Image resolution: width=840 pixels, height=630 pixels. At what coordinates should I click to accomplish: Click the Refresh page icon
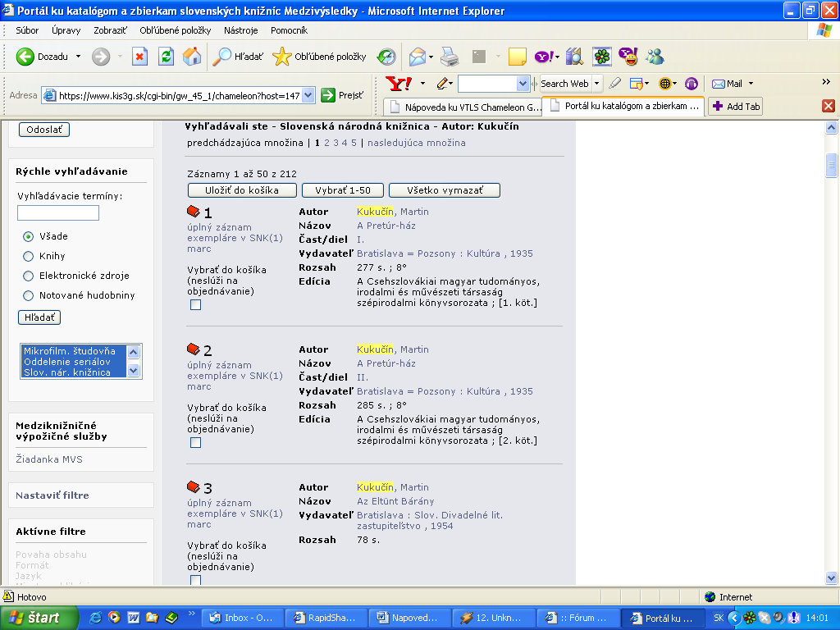point(166,57)
